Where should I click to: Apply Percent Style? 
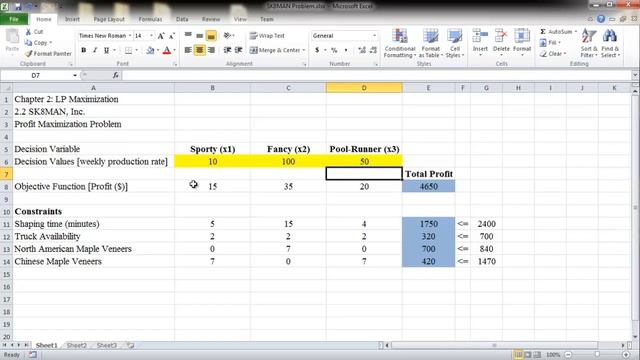tap(334, 50)
